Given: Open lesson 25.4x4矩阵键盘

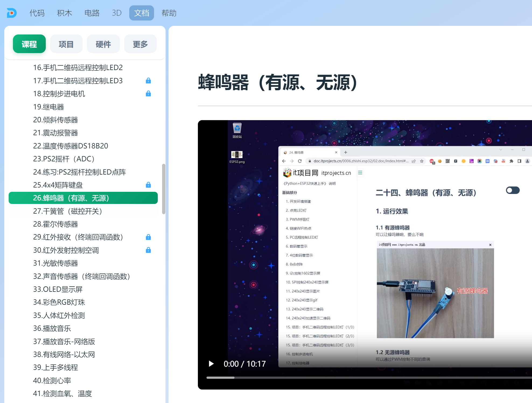Looking at the screenshot, I should click(83, 185).
